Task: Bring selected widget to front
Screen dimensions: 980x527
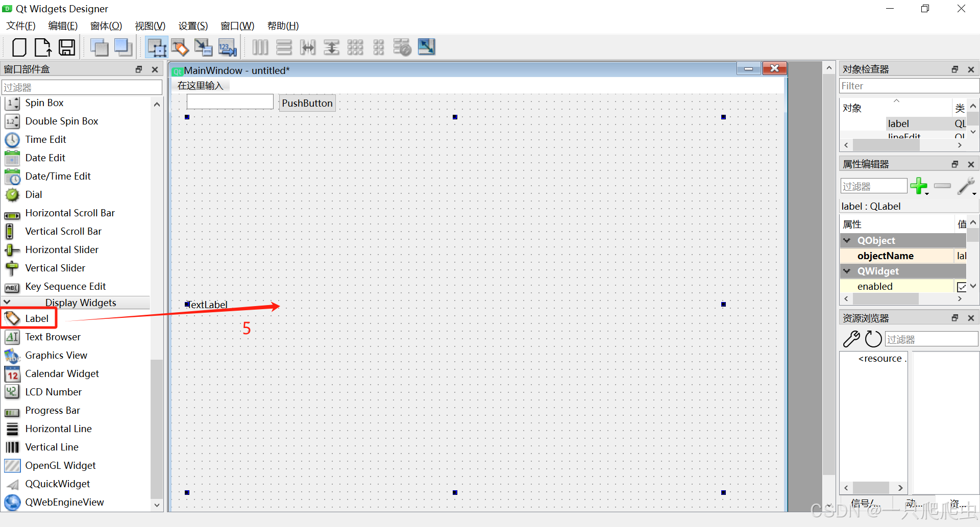Action: click(x=123, y=47)
